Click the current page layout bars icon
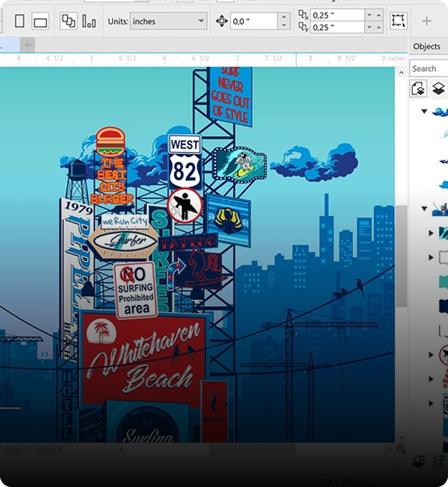448x487 pixels. 89,21
